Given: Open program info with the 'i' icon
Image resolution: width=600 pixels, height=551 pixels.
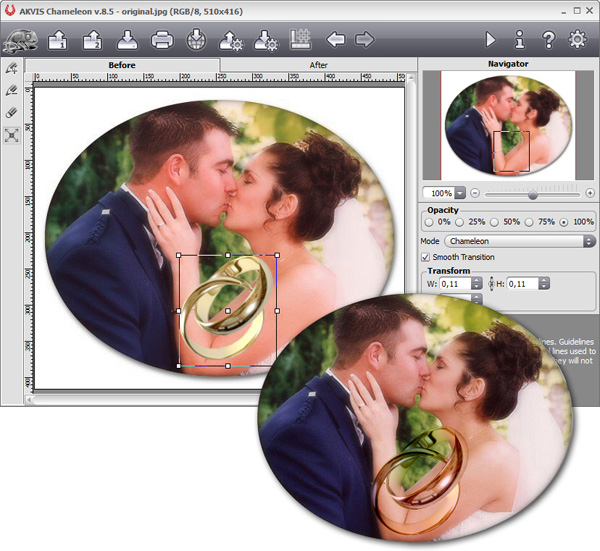Looking at the screenshot, I should coord(519,40).
